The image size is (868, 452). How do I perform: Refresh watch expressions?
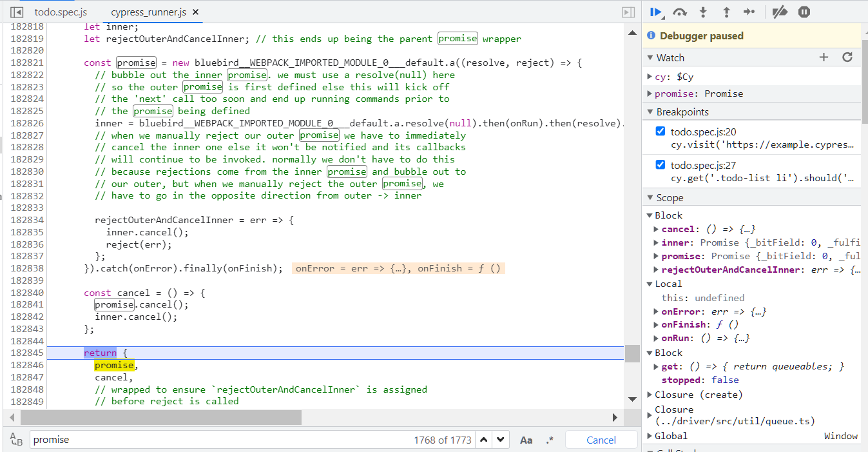[847, 57]
